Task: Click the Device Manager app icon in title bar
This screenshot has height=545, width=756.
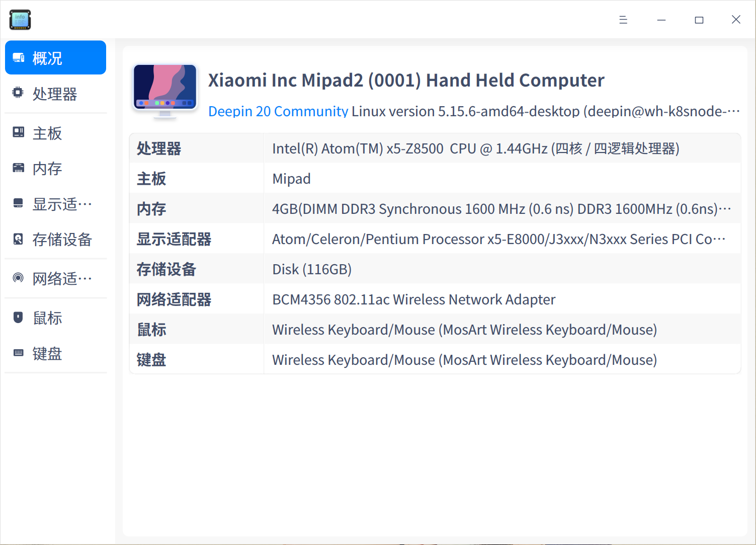Action: (x=20, y=20)
